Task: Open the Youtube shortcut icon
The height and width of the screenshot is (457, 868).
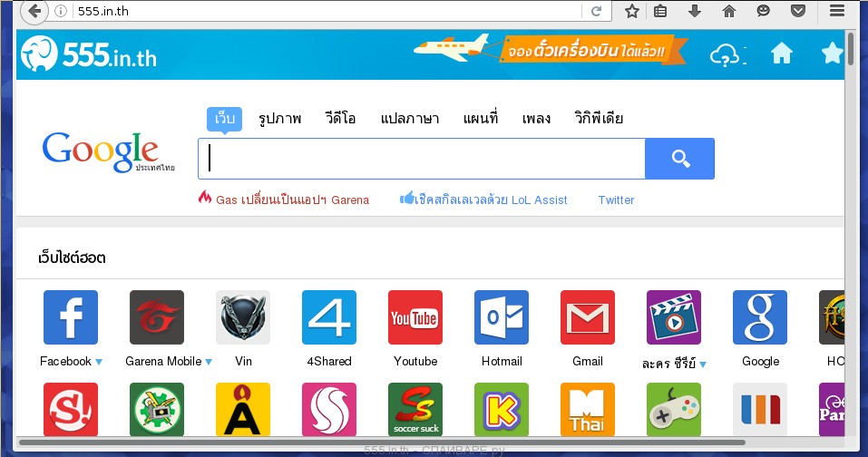Action: tap(414, 317)
